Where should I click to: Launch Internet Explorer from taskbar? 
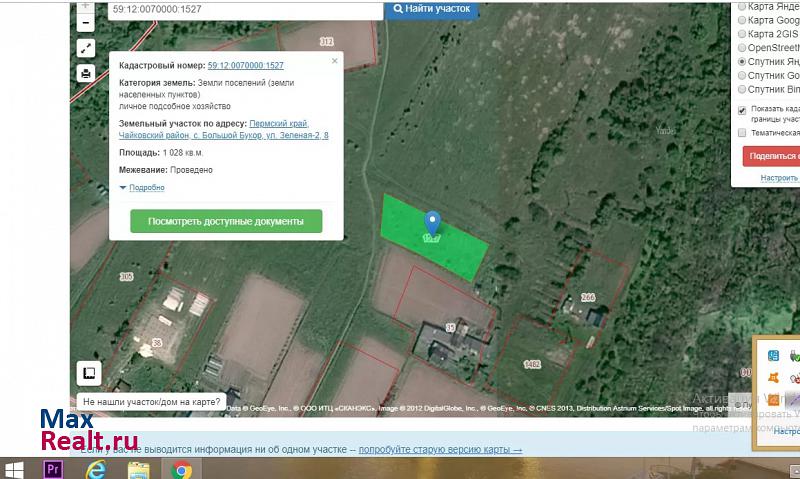click(x=97, y=469)
